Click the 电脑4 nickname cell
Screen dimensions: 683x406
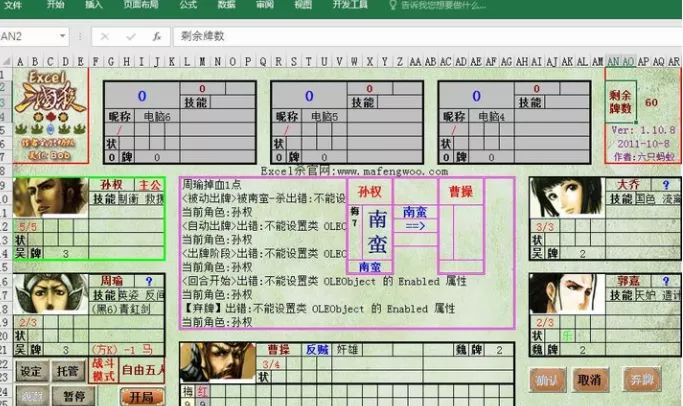coord(491,117)
